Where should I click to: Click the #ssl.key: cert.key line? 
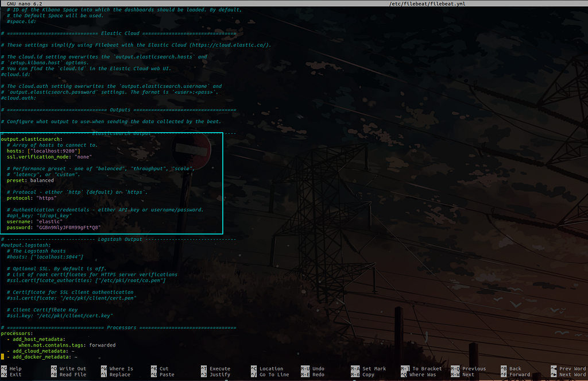point(60,315)
